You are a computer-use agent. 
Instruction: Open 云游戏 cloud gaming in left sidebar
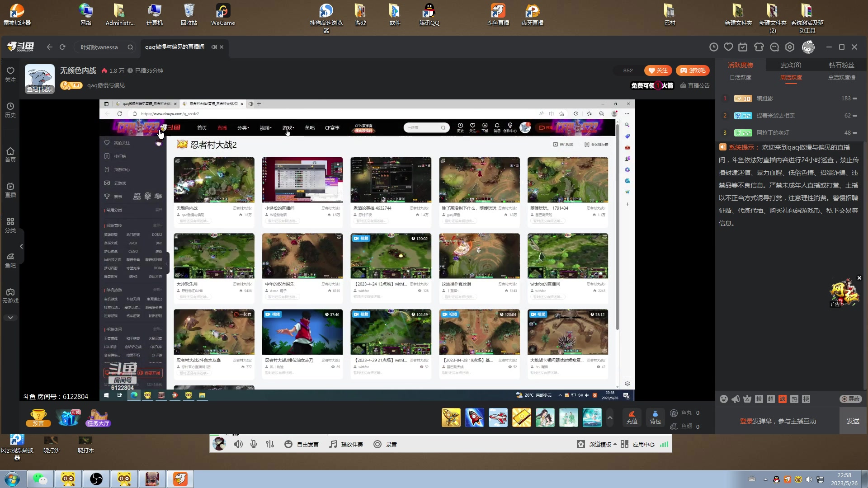10,296
